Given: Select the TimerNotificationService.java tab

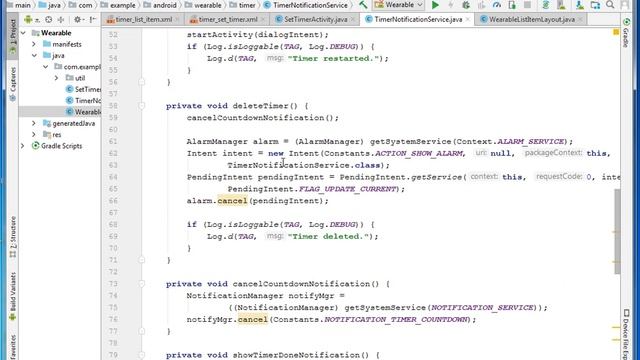Looking at the screenshot, I should [418, 19].
